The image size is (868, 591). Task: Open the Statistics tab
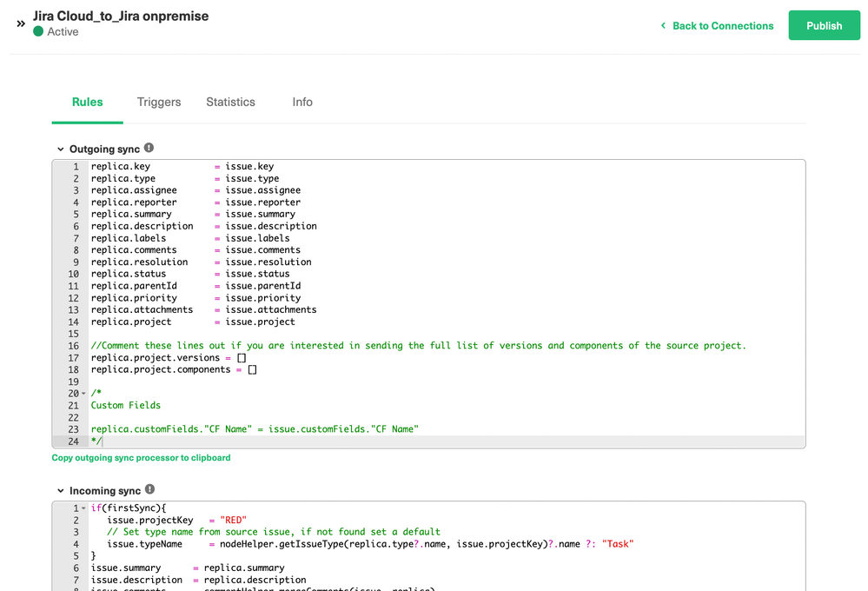coord(230,102)
